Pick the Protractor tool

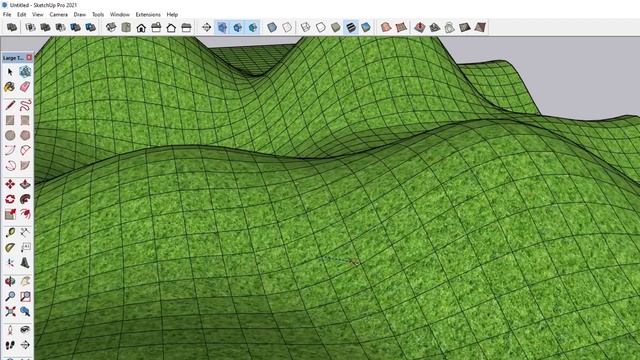click(x=10, y=248)
